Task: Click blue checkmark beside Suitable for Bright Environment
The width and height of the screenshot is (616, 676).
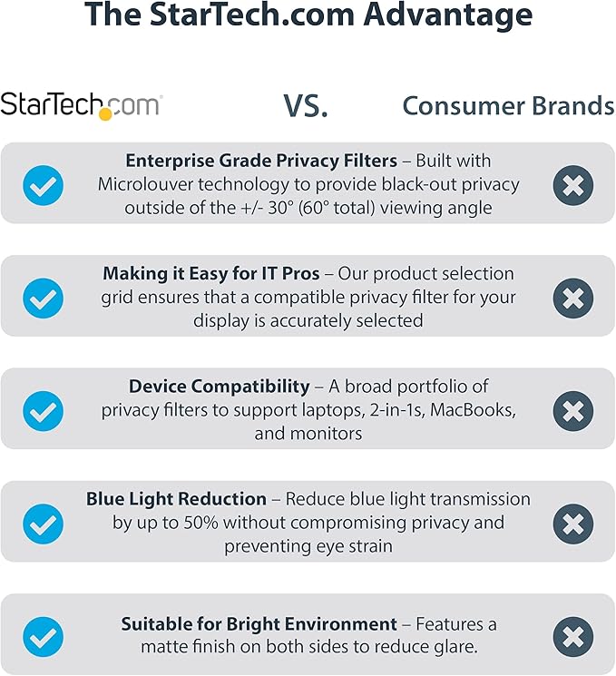Action: coord(43,636)
